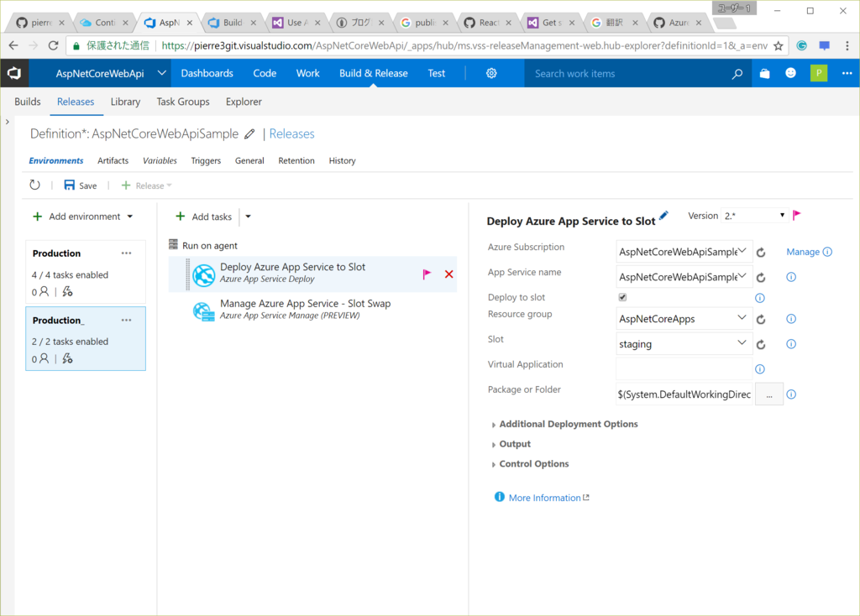Click pink flag on Deploy Azure task row

pos(427,274)
